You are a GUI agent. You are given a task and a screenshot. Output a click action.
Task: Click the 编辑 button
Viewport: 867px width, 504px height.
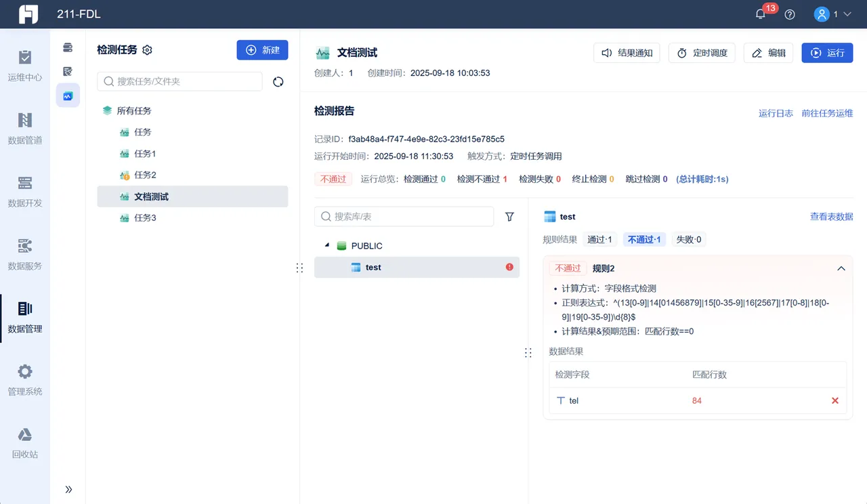tap(768, 53)
